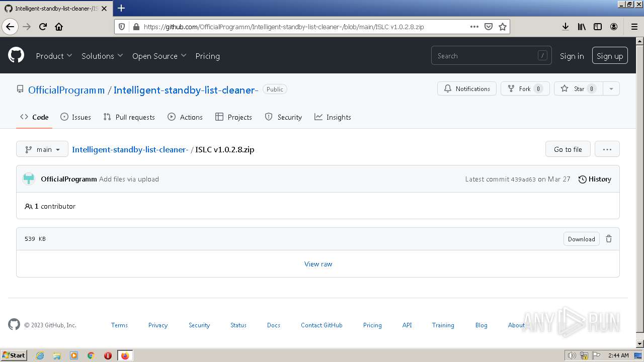
Task: Open Windows Start menu
Action: click(x=14, y=355)
